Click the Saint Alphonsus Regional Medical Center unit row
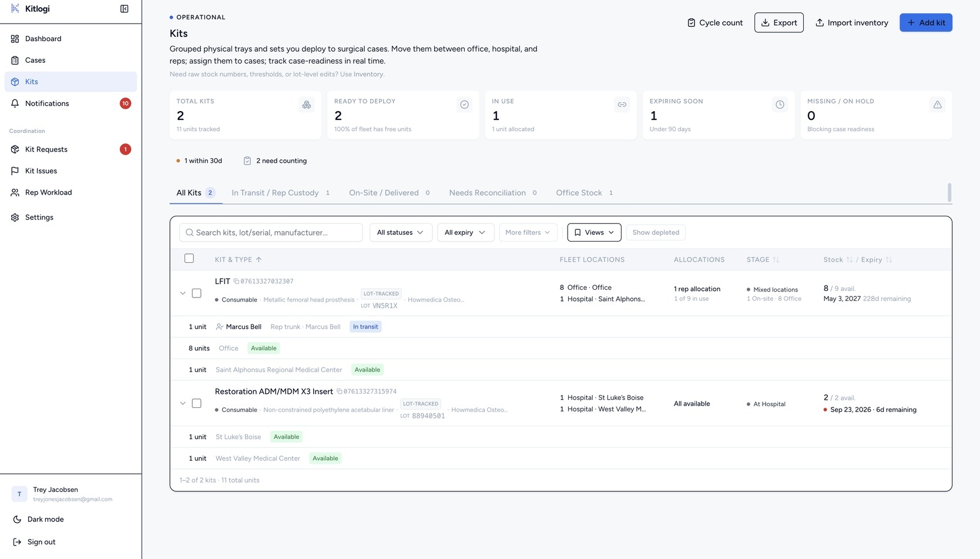Viewport: 980px width, 559px height. click(x=561, y=370)
